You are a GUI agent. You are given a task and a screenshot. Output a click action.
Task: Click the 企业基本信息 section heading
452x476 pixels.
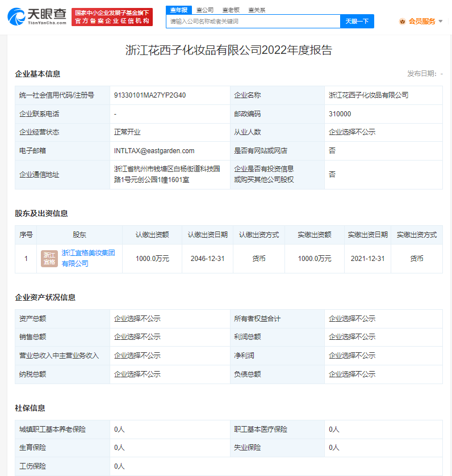tap(37, 74)
